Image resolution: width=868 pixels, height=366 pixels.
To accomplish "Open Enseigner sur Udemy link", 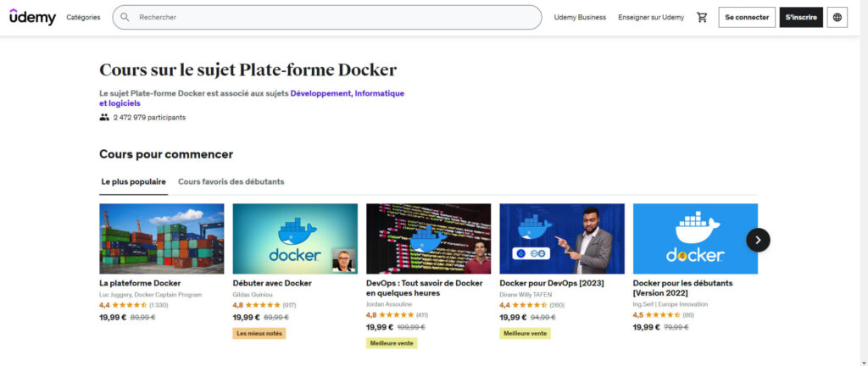I will [651, 17].
